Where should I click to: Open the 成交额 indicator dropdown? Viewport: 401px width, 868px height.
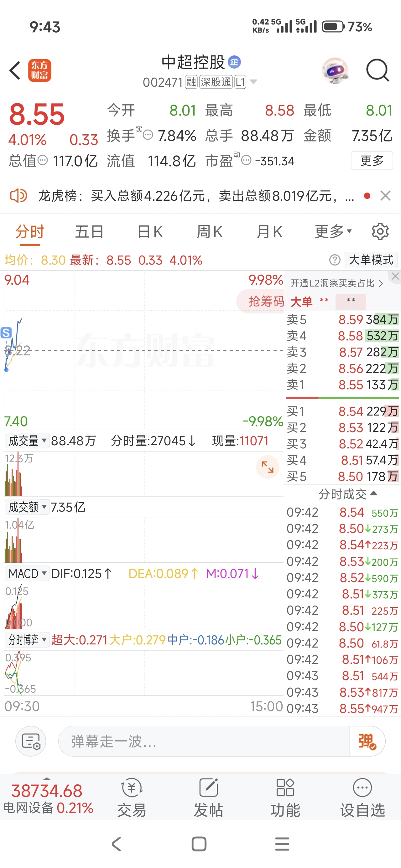point(27,507)
